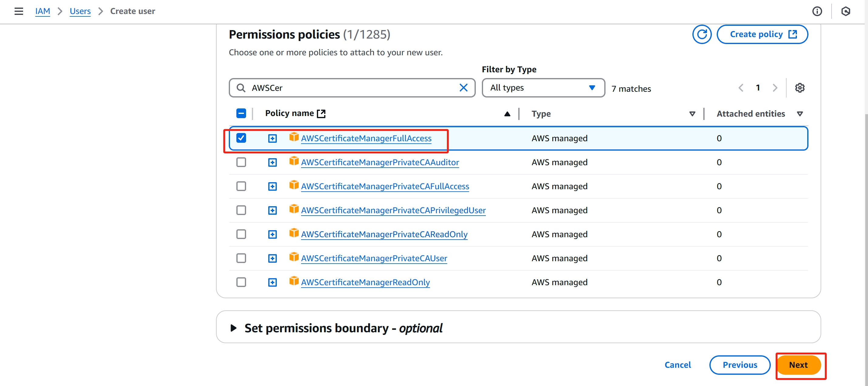Viewport: 868px width, 386px height.
Task: Expand AWSCertificateManagerFullAccess policy details
Action: [x=273, y=138]
